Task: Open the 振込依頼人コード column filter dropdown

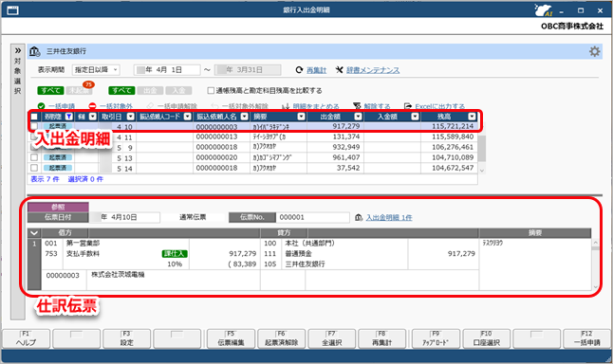Action: click(x=188, y=117)
